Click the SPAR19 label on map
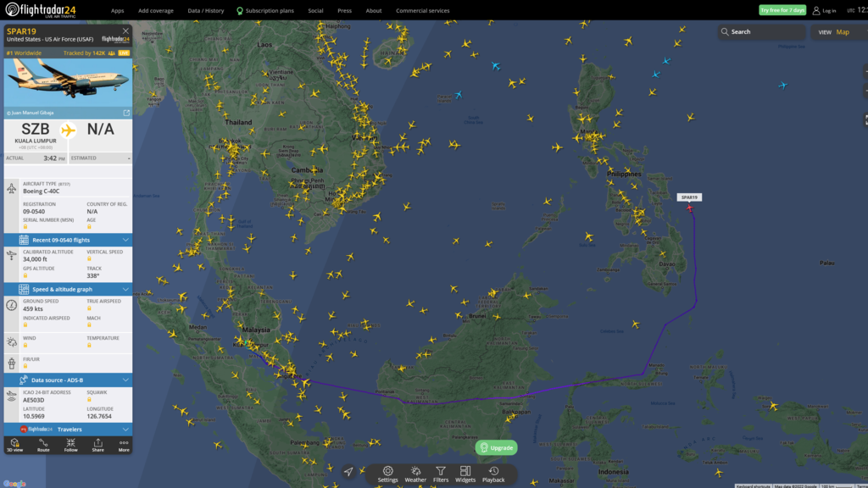The width and height of the screenshot is (868, 488). (x=689, y=197)
